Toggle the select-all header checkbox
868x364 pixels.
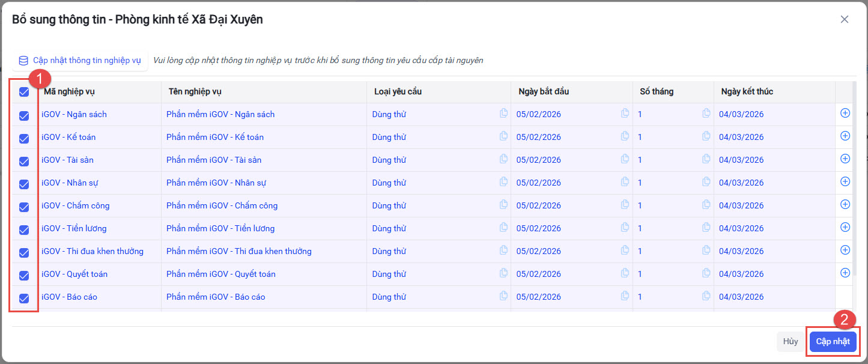point(24,92)
